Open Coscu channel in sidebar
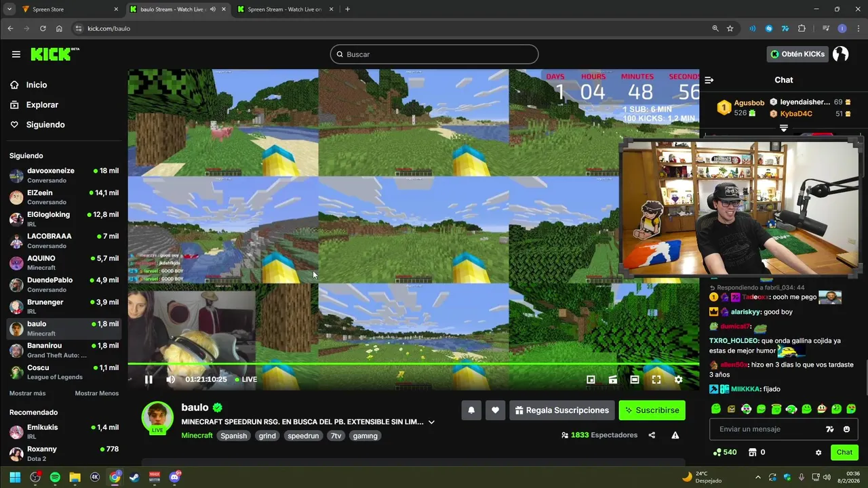This screenshot has height=488, width=868. click(x=64, y=372)
